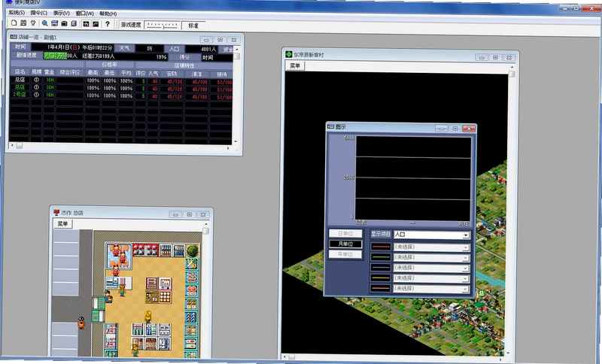Select the green 总店 row name
Screen dimensions: 602x364
click(x=20, y=87)
